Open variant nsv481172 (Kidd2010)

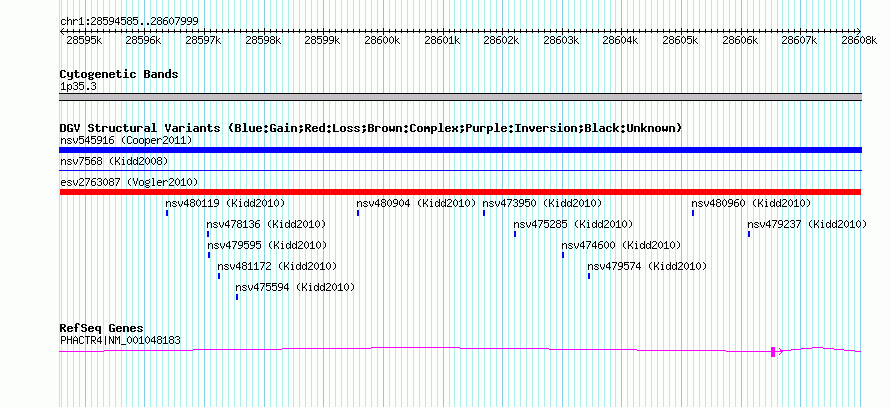coord(277,266)
